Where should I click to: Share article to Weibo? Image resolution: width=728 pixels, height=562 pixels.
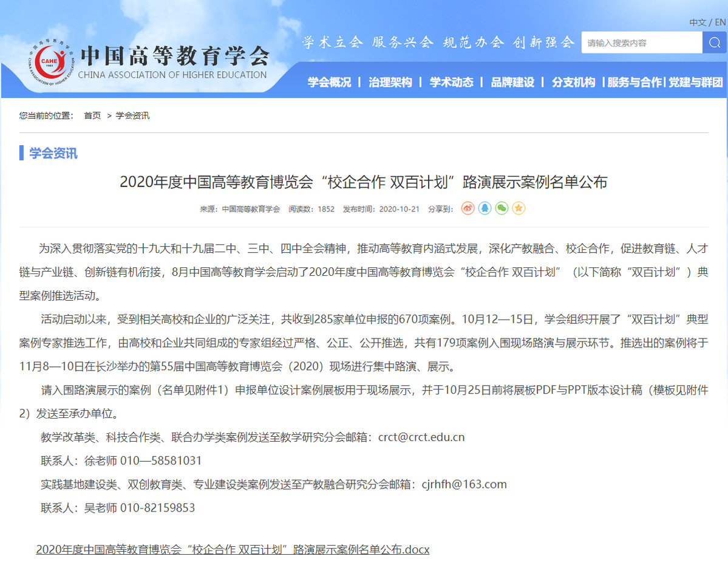click(x=468, y=208)
